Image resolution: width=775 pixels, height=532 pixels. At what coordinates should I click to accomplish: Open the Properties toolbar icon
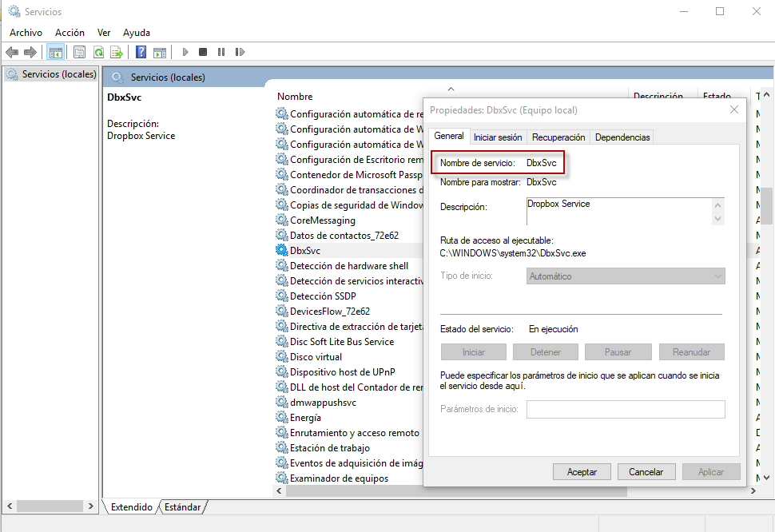click(x=79, y=52)
